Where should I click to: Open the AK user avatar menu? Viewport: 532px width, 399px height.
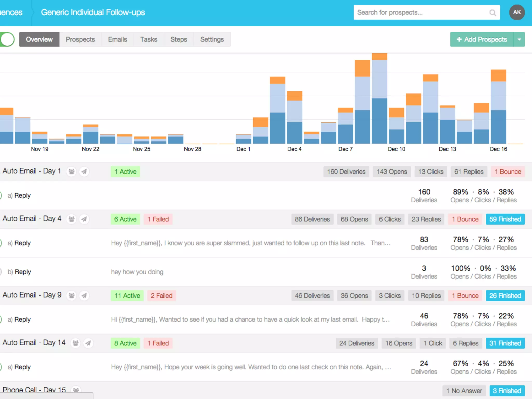tap(517, 12)
